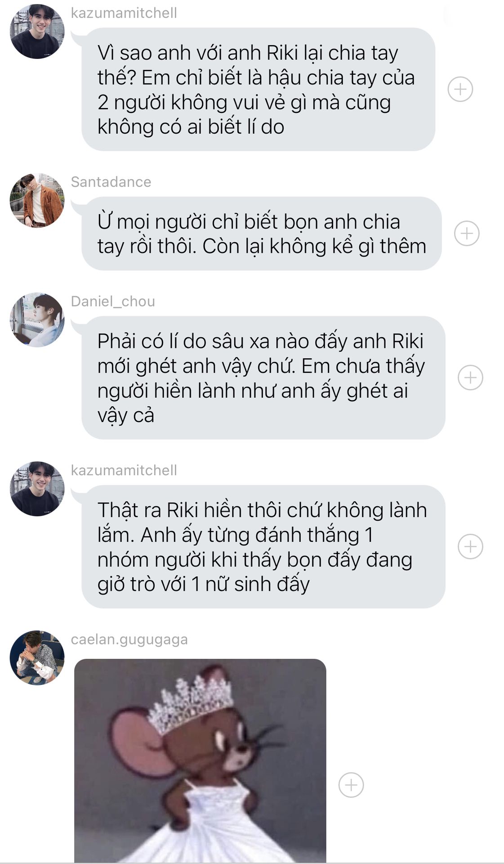Image resolution: width=504 pixels, height=864 pixels.
Task: Tap plus icon beside Santadance message
Action: (x=467, y=233)
